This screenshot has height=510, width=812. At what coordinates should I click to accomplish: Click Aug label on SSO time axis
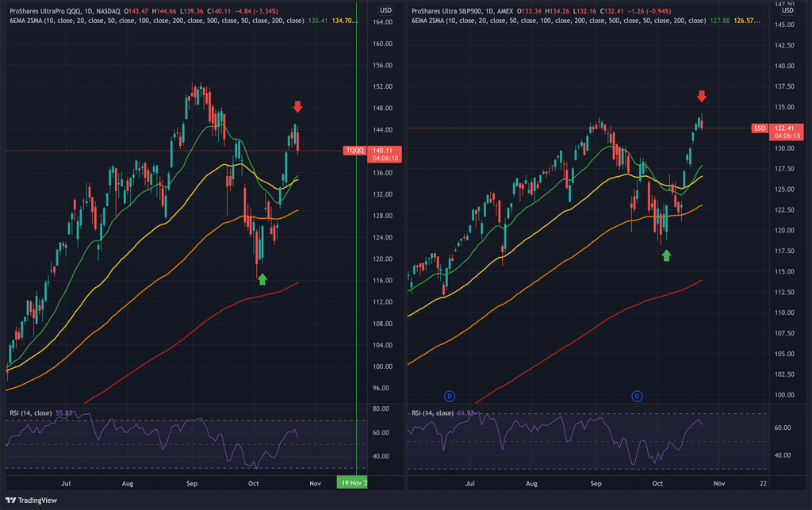click(531, 484)
